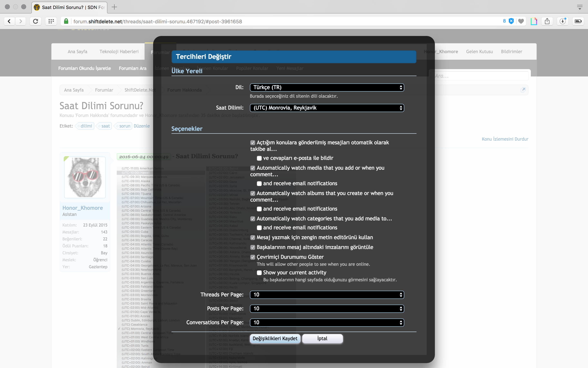Open the Bildirimler menu
The height and width of the screenshot is (368, 588).
[511, 52]
